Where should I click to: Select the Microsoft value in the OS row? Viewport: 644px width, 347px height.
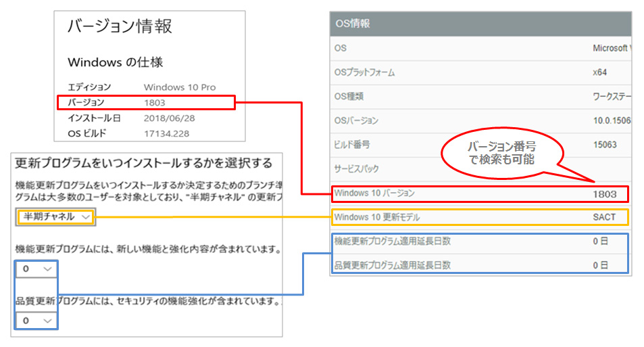(611, 48)
